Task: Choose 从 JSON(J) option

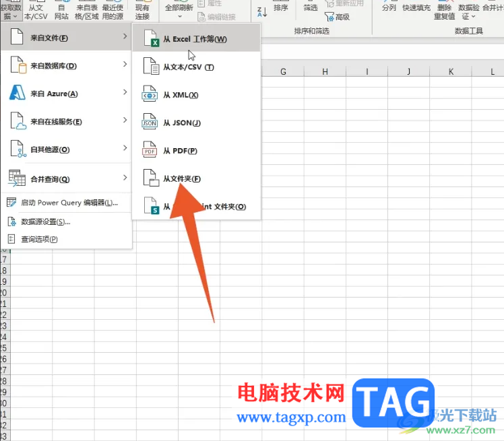Action: (x=196, y=123)
